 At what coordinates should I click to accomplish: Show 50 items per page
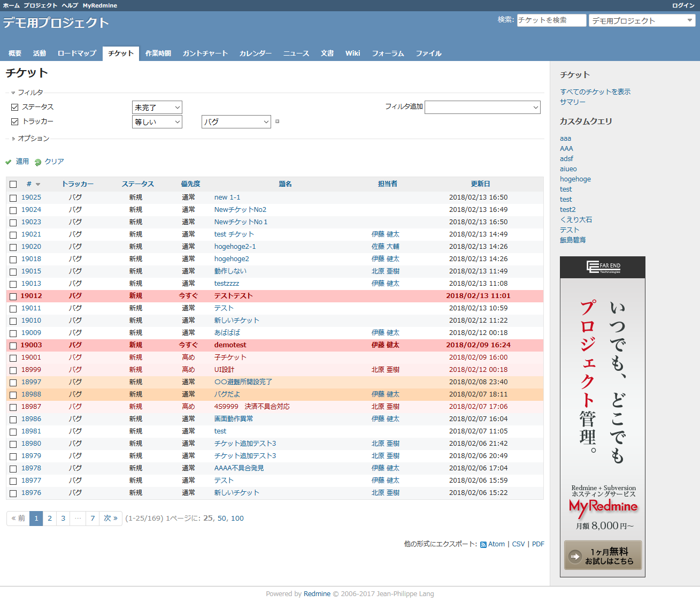click(x=222, y=519)
